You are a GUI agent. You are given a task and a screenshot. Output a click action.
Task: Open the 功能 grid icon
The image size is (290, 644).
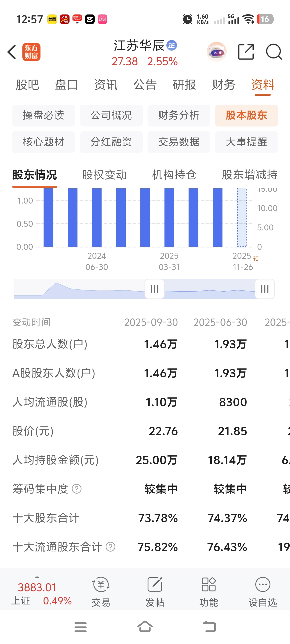click(x=209, y=584)
